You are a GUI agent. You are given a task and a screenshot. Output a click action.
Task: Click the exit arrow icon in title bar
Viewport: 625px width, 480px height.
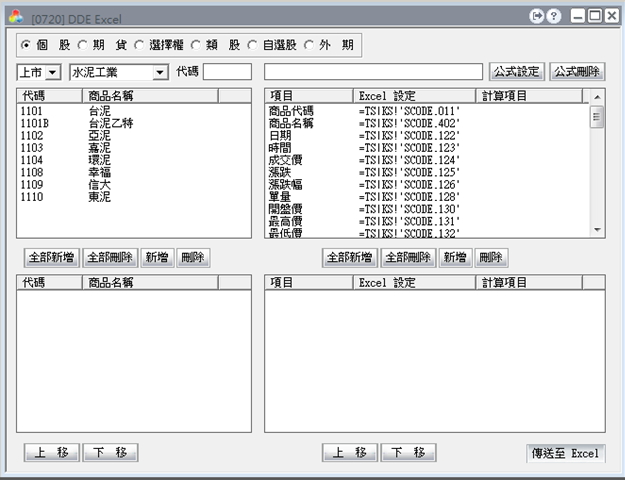pyautogui.click(x=537, y=16)
